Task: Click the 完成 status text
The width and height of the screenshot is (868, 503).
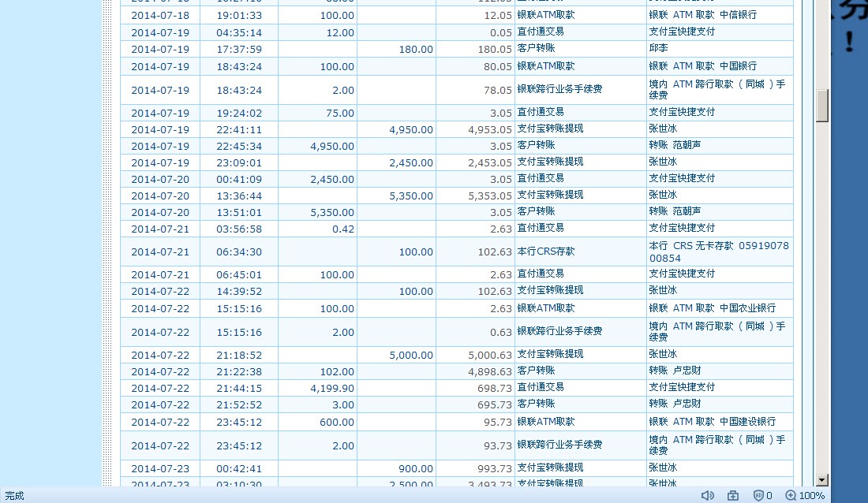Action: click(14, 495)
